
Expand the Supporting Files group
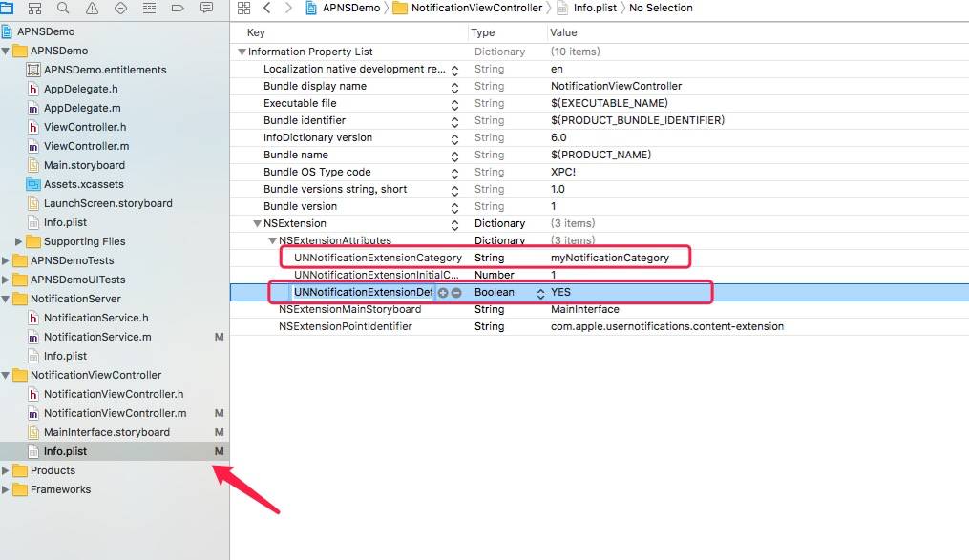click(18, 241)
